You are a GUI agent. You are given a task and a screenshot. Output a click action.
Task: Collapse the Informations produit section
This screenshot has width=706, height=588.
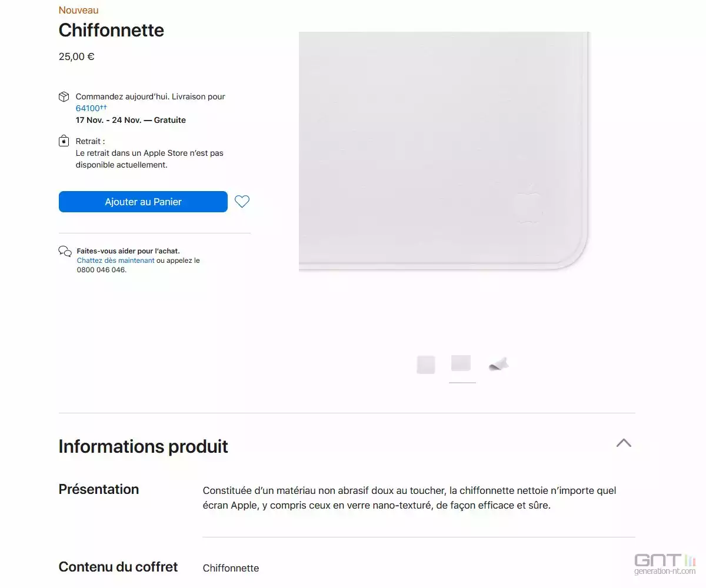[624, 443]
